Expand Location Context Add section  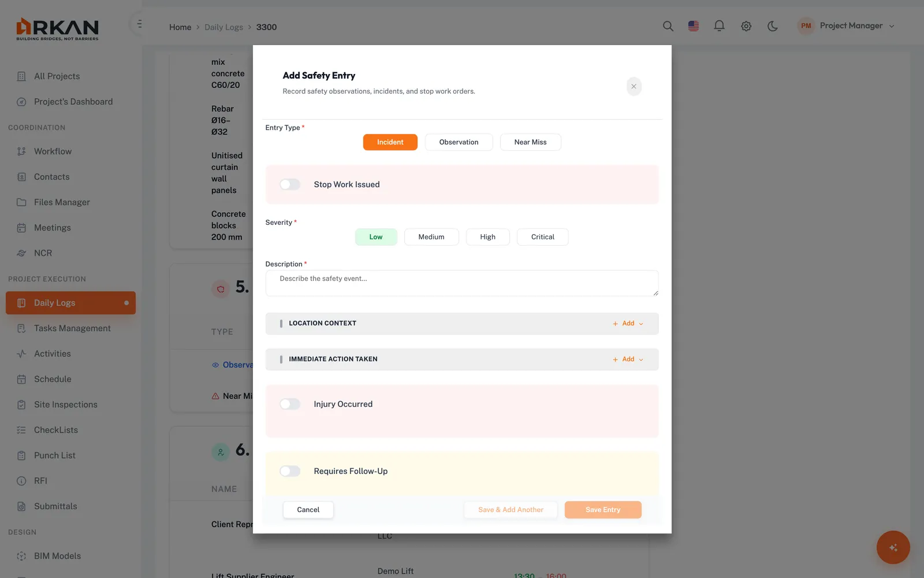pos(628,324)
